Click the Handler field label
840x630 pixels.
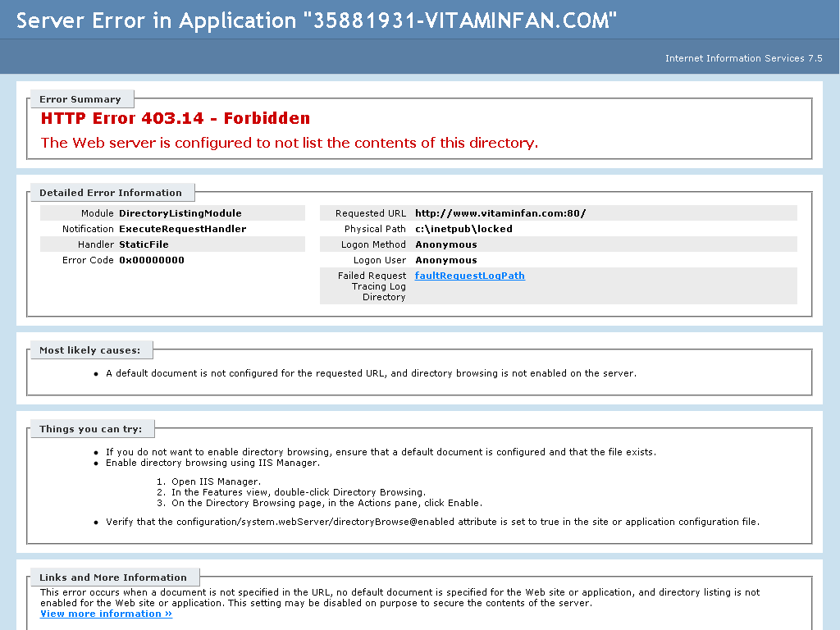click(x=96, y=244)
